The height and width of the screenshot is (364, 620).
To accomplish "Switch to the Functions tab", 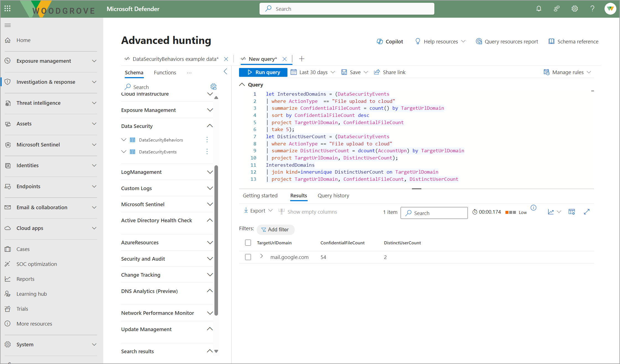I will pyautogui.click(x=165, y=72).
